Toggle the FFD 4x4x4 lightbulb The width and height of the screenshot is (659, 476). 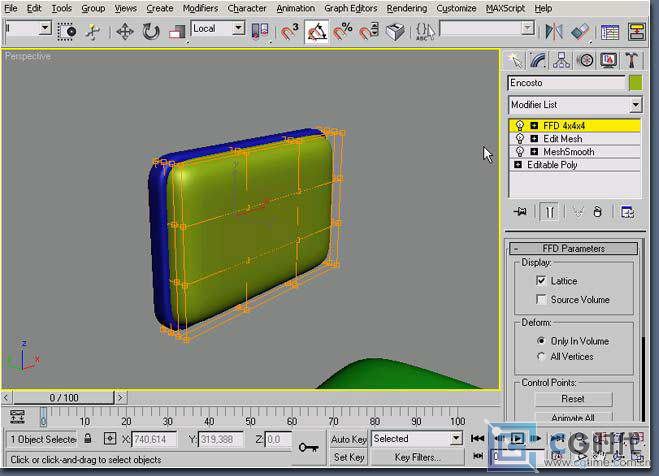coord(520,126)
